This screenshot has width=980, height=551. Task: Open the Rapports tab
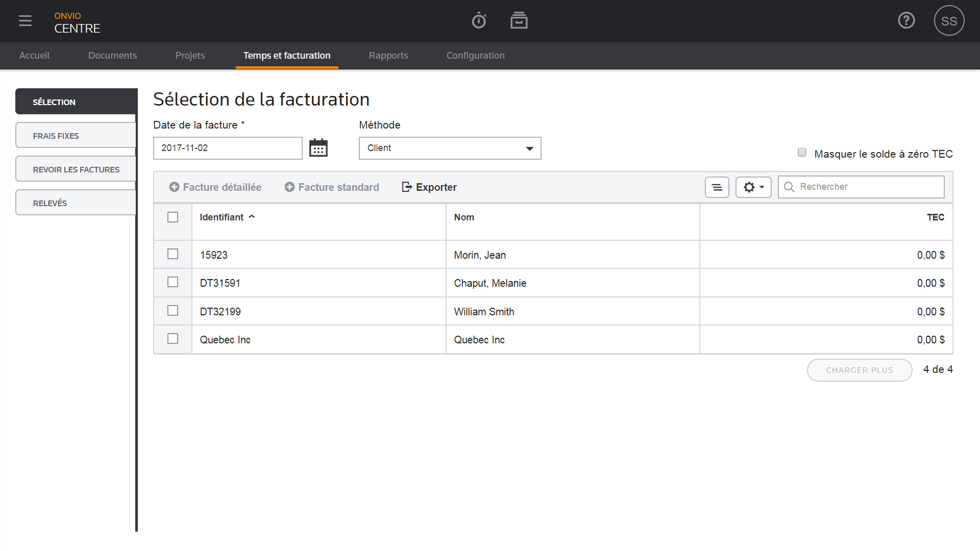pyautogui.click(x=388, y=56)
